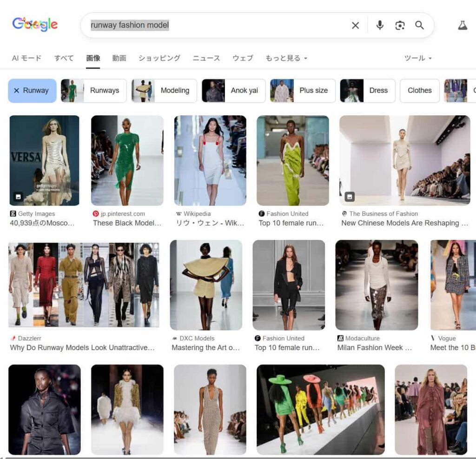Image resolution: width=476 pixels, height=459 pixels.
Task: Clear the search box with the X icon
Action: point(355,26)
